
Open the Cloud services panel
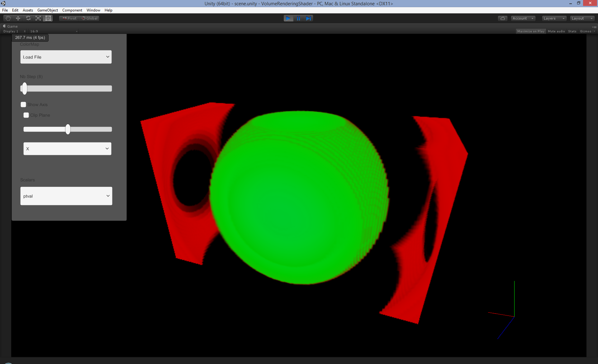click(x=502, y=18)
